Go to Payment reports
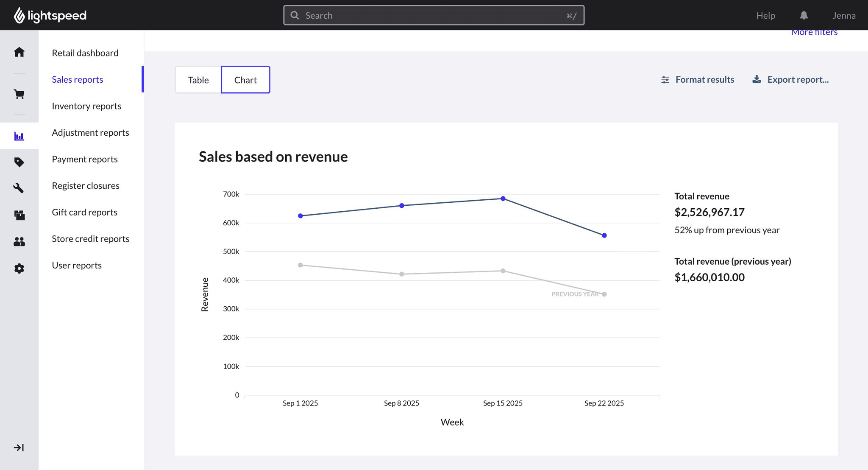Screen dimensions: 868x470 [x=85, y=159]
